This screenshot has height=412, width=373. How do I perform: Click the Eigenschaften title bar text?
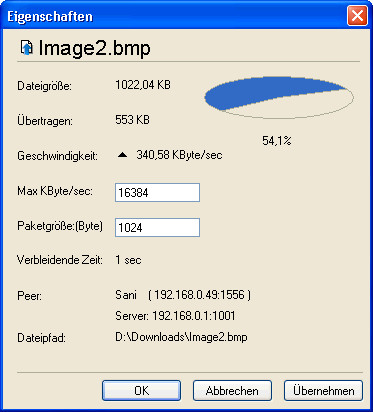click(50, 16)
